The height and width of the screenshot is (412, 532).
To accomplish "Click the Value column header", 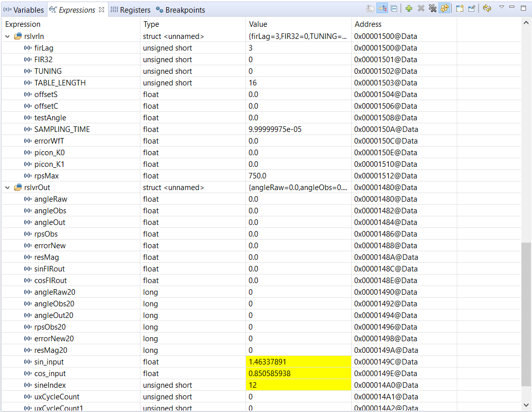I will pos(258,24).
